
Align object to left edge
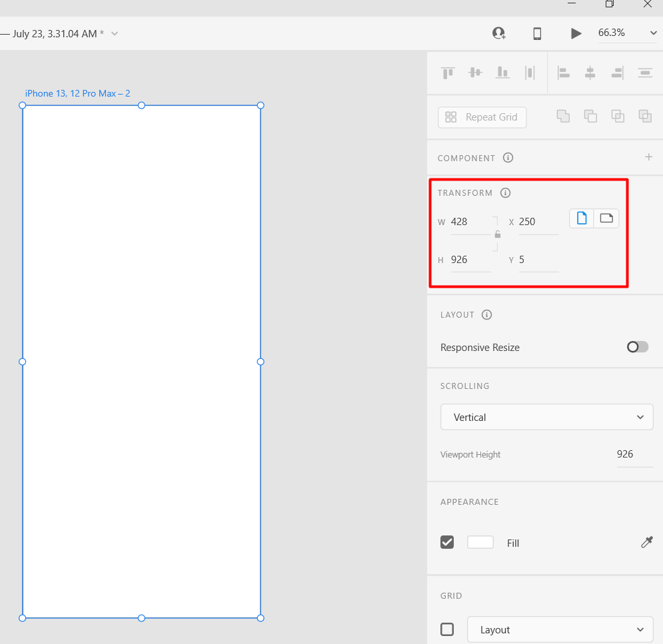click(563, 72)
